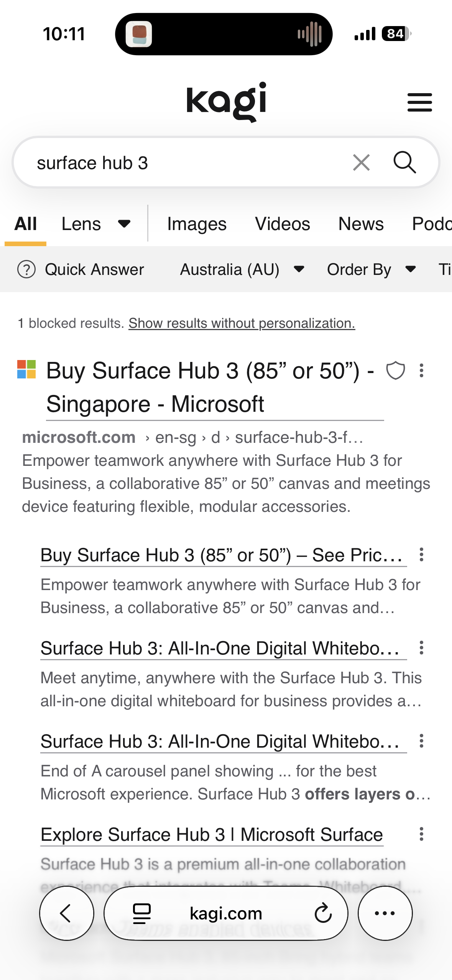Image resolution: width=452 pixels, height=980 pixels.
Task: Go back using browser back arrow
Action: click(66, 913)
